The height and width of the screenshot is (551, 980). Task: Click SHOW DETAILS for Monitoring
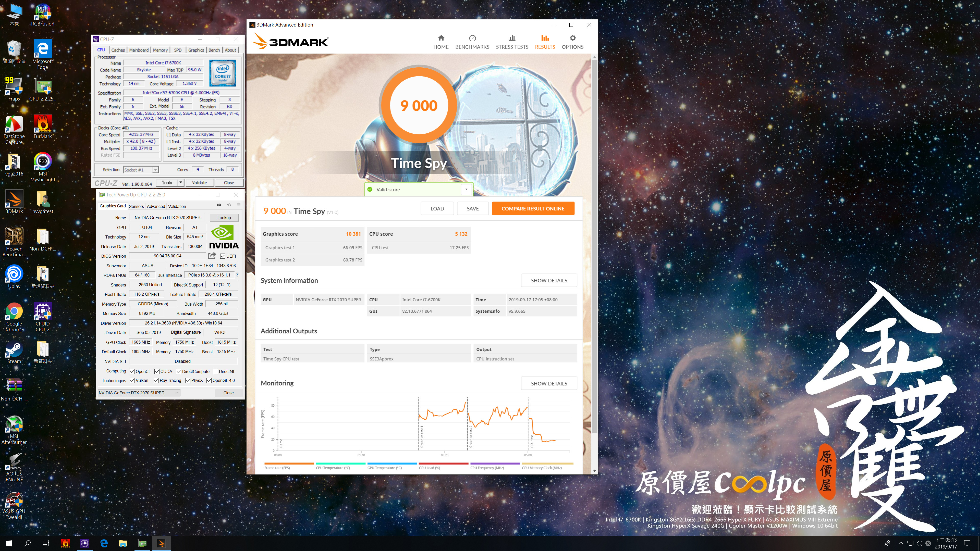point(549,383)
